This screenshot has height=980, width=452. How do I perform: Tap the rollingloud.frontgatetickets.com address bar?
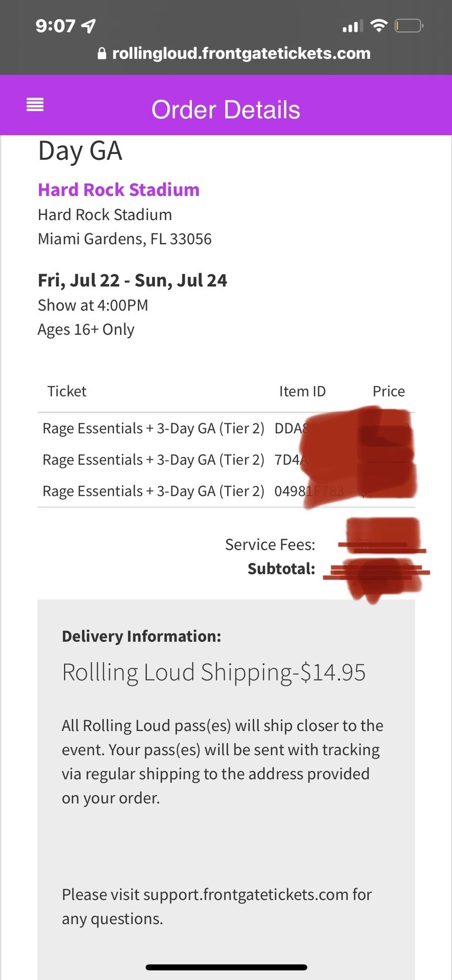[x=241, y=54]
